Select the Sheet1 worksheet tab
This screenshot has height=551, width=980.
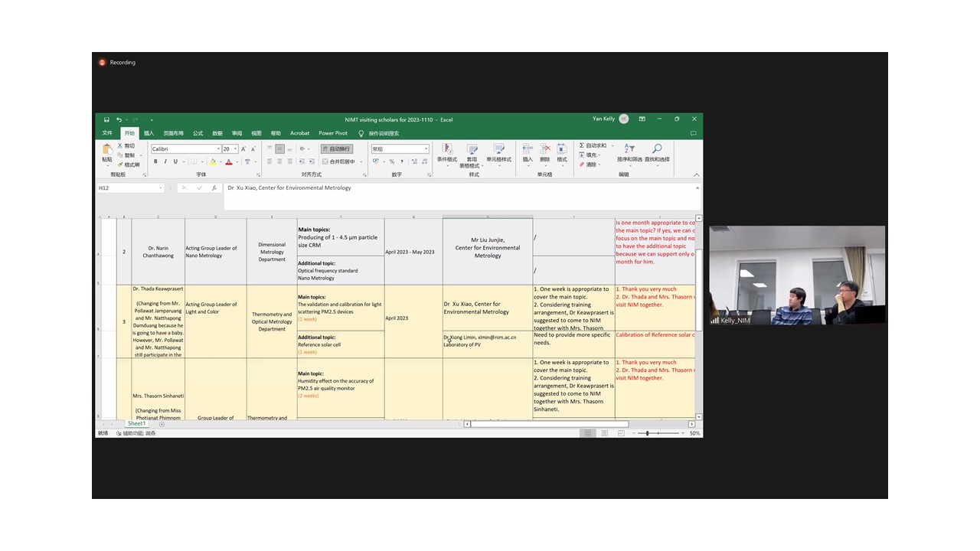(x=136, y=424)
